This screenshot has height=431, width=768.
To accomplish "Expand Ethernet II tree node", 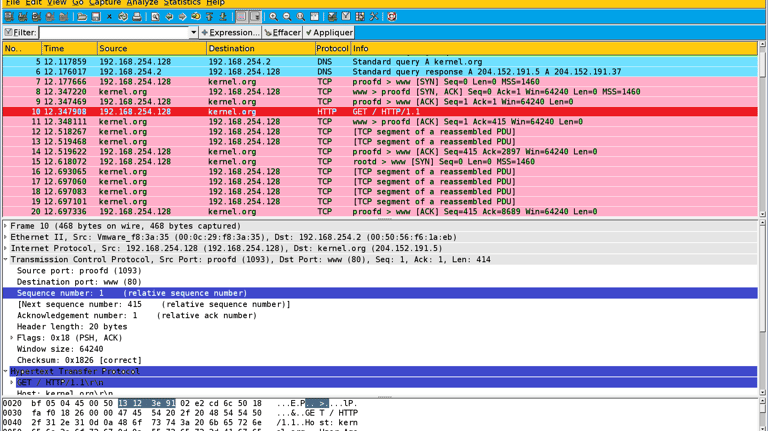I will coord(5,237).
